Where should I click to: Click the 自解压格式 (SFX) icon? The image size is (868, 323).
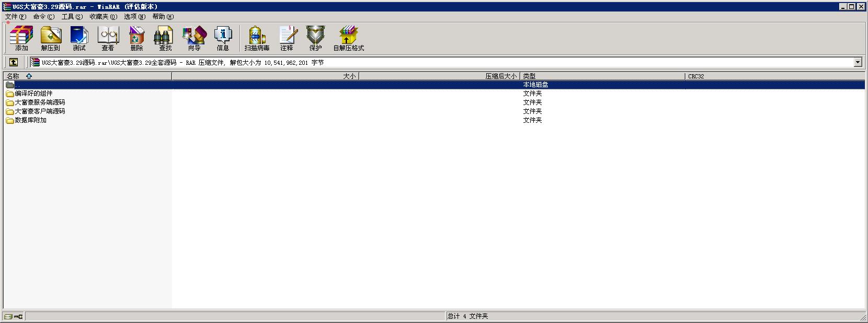click(348, 39)
